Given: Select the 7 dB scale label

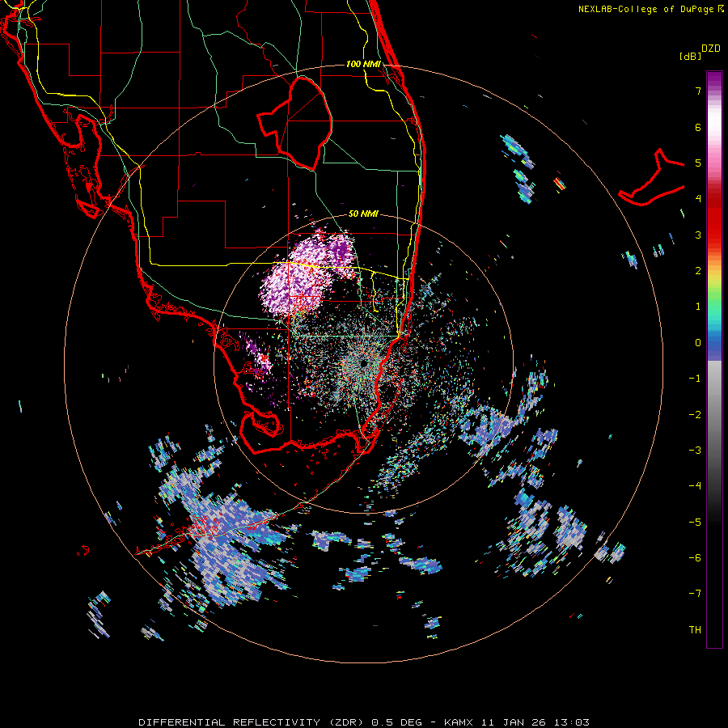Looking at the screenshot, I should point(698,91).
